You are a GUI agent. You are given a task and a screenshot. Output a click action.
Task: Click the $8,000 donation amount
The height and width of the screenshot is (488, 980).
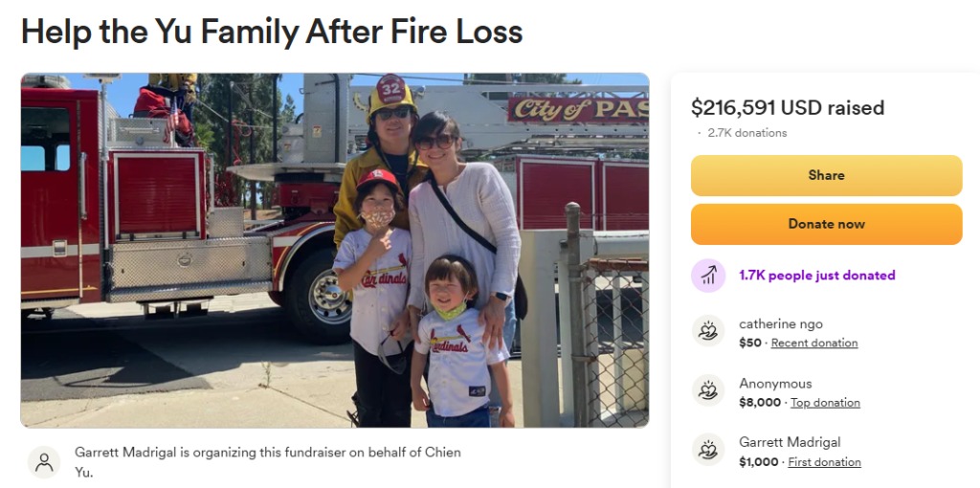point(760,403)
